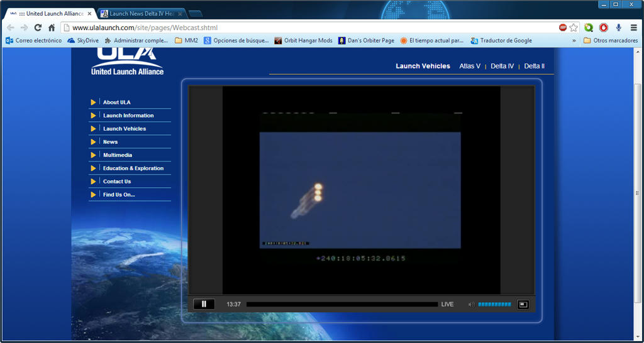This screenshot has width=644, height=343.
Task: Show more bookmarks with the double chevron
Action: [x=574, y=41]
